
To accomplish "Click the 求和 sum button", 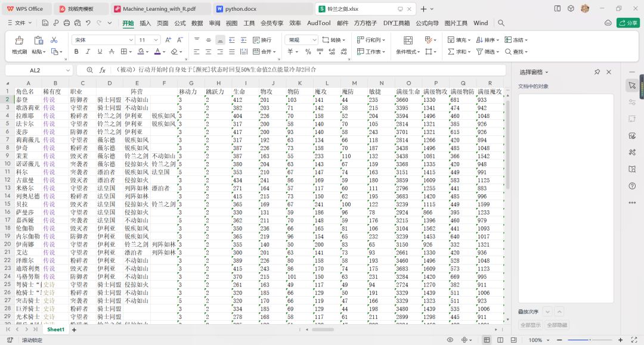I will coord(459,52).
